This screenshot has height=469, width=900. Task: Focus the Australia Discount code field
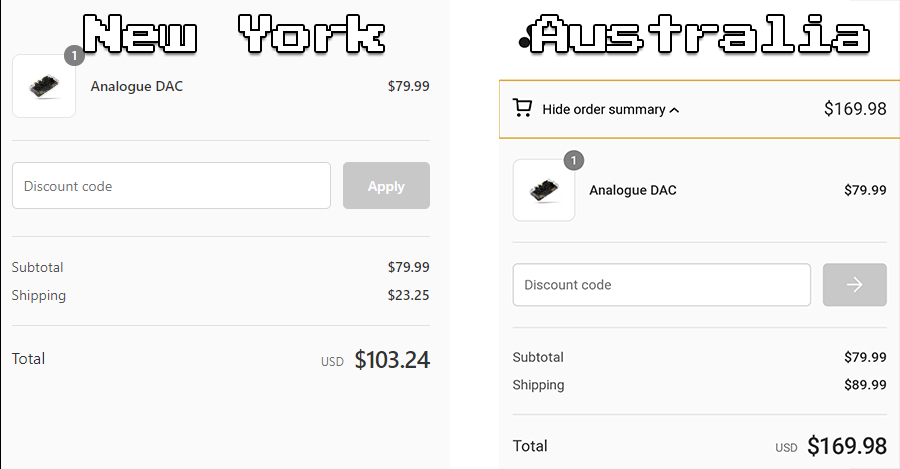coord(662,285)
